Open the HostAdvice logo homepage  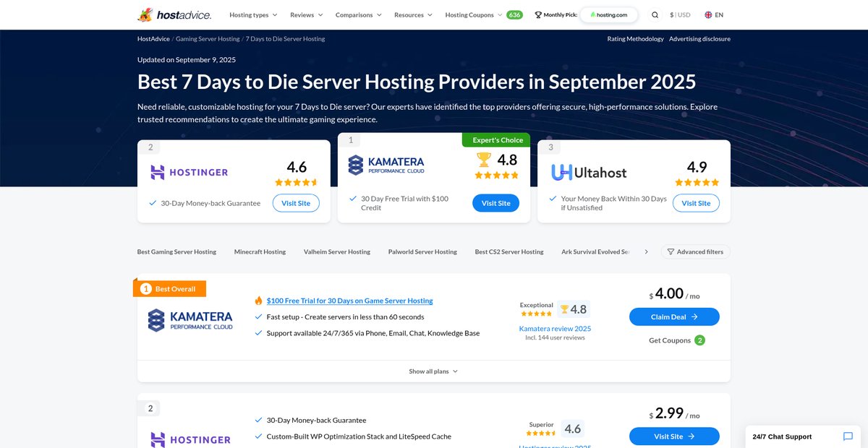pyautogui.click(x=173, y=14)
